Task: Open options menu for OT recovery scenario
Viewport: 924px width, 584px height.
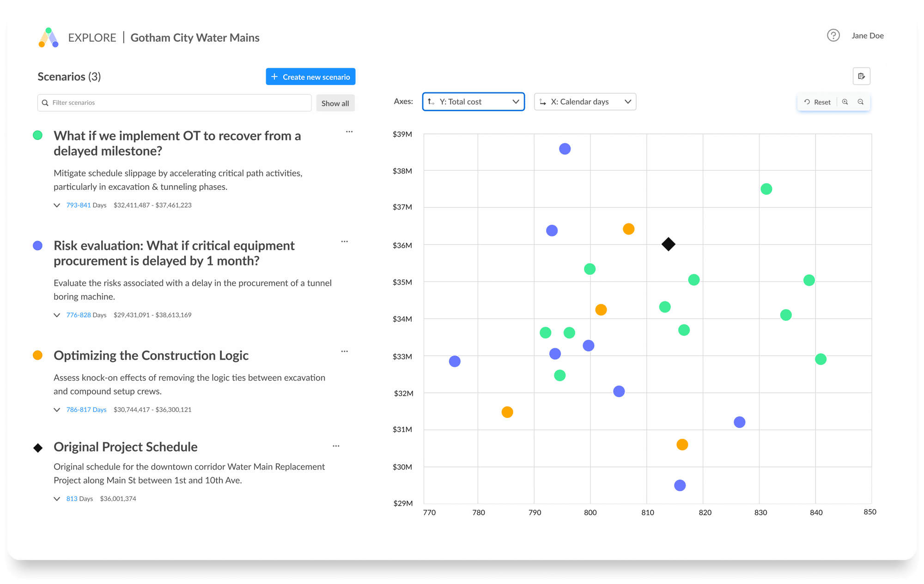Action: point(349,132)
